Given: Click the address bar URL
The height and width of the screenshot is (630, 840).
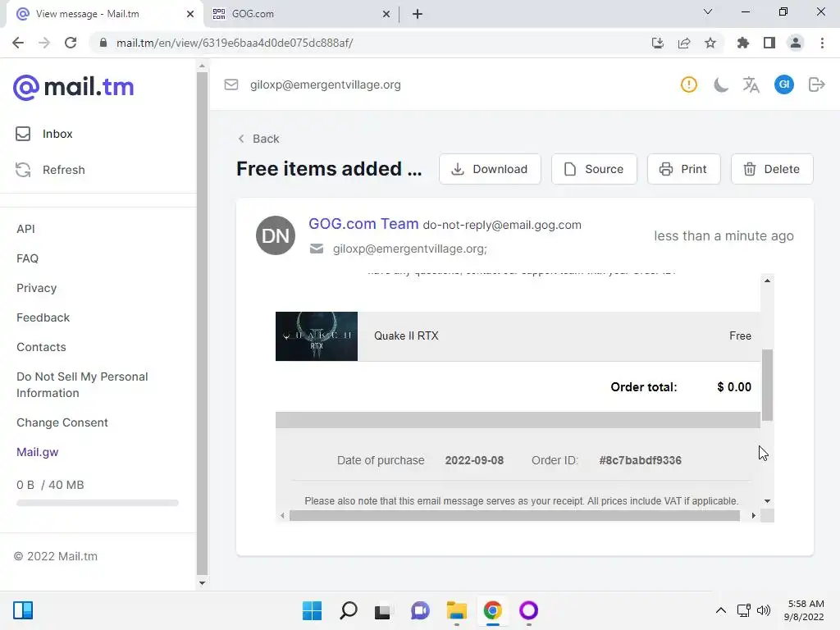Looking at the screenshot, I should (235, 43).
